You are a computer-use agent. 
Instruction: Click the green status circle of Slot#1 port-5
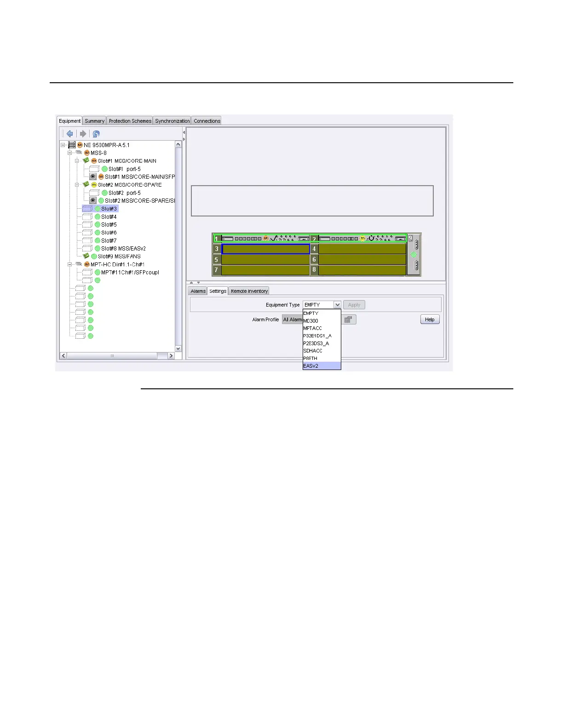point(104,169)
